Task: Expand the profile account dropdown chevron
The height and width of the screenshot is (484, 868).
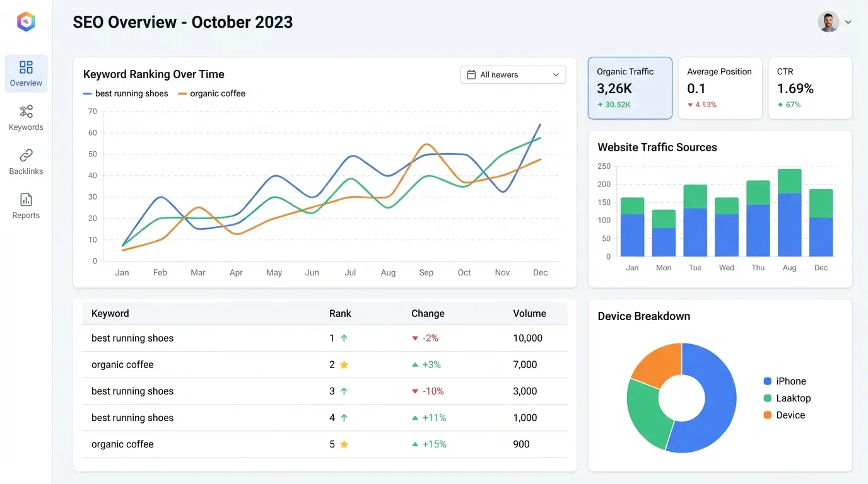Action: pos(848,21)
